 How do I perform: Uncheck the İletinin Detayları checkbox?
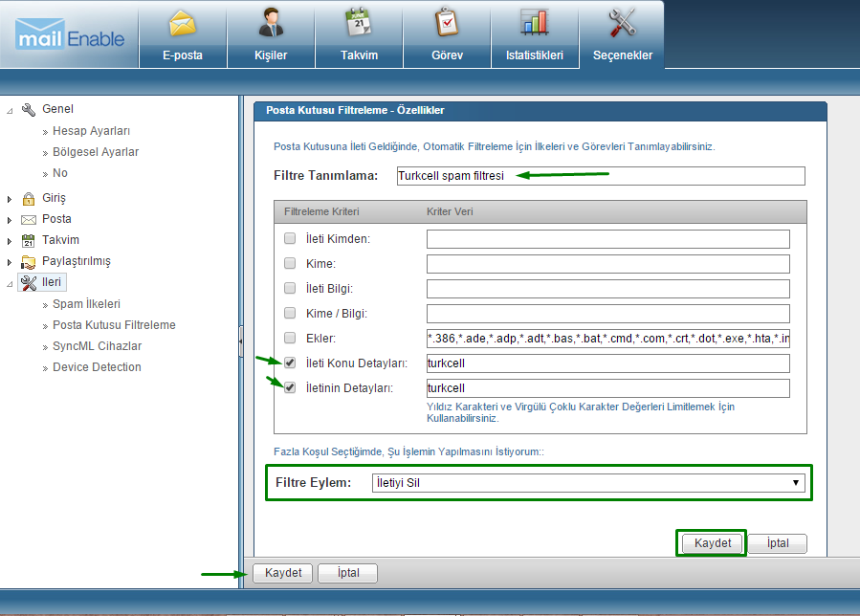(290, 387)
